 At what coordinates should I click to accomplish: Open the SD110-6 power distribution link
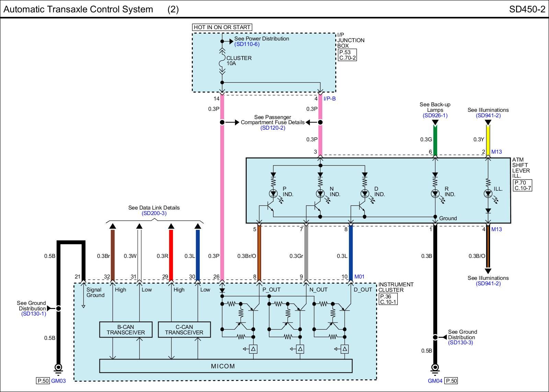pyautogui.click(x=247, y=44)
